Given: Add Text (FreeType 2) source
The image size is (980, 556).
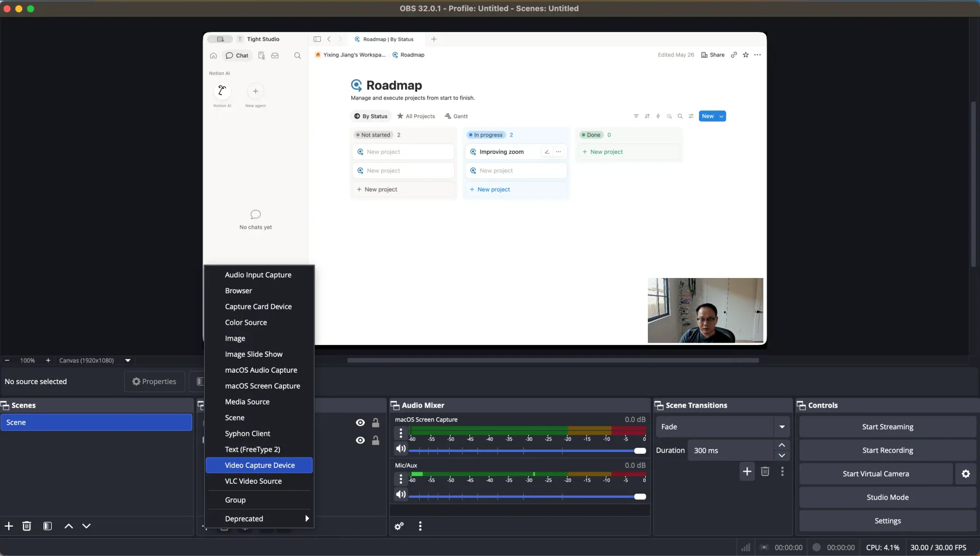Looking at the screenshot, I should pyautogui.click(x=259, y=449).
